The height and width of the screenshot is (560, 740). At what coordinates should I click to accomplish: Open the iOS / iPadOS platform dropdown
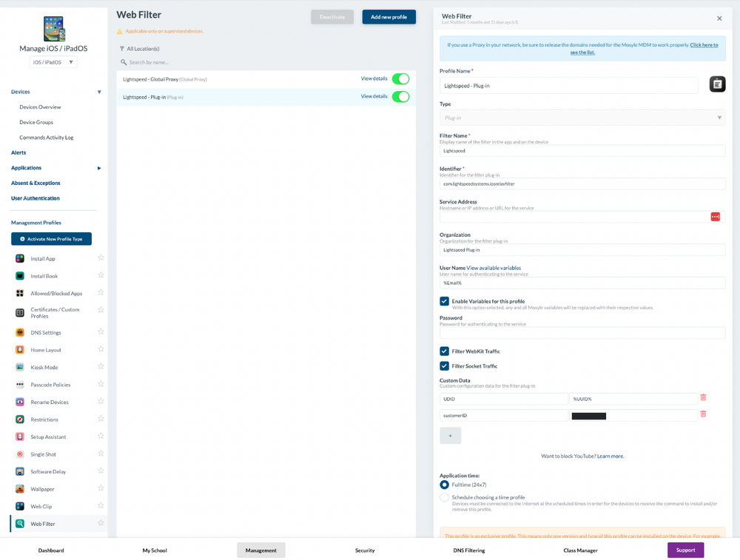[53, 62]
